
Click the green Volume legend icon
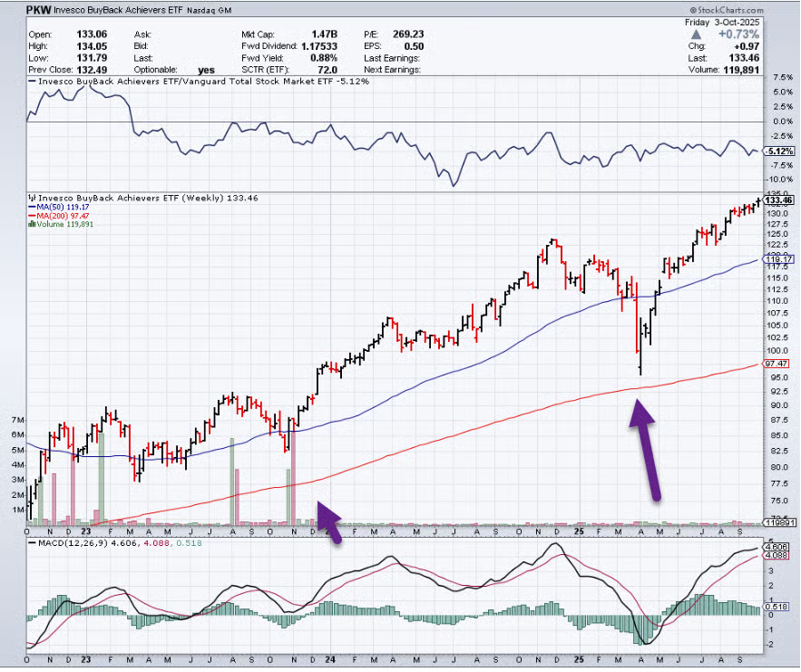(30, 225)
